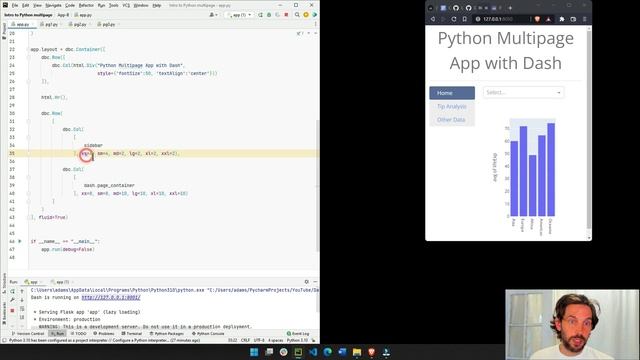This screenshot has width=640, height=360.
Task: Open the Select... dropdown in the Dash app
Action: tap(523, 92)
